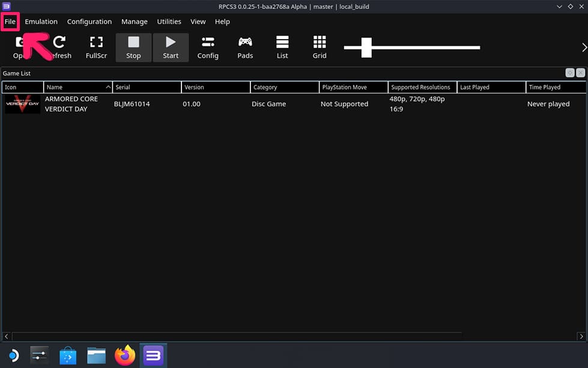Sort by Version column header
588x368 pixels.
coord(216,87)
